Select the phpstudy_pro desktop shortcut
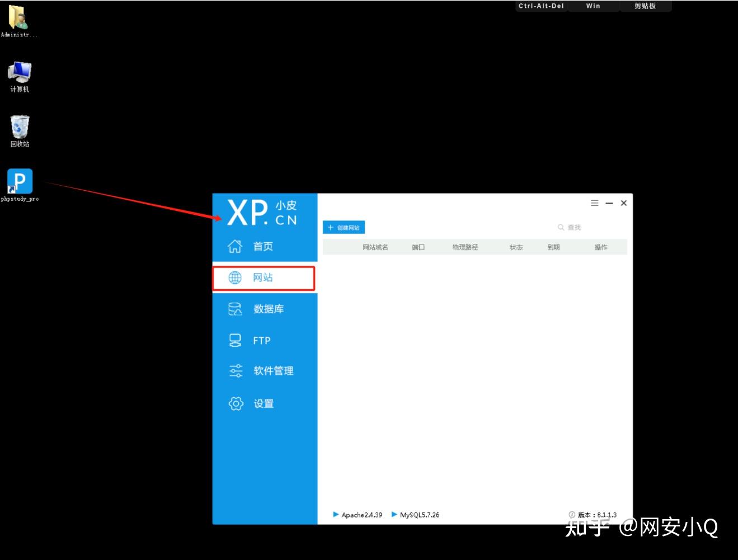Screen dimensions: 738x560 click(20, 185)
